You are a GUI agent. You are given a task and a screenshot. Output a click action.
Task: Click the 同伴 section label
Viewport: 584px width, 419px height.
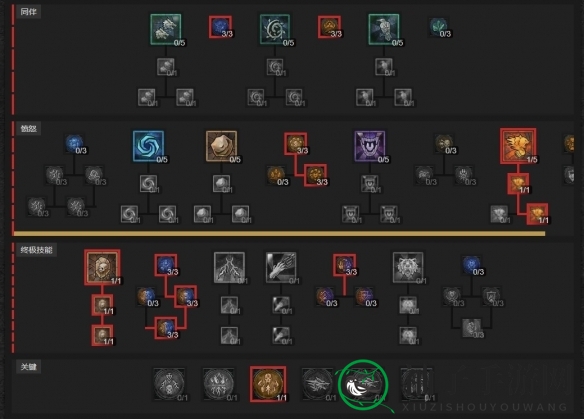28,12
